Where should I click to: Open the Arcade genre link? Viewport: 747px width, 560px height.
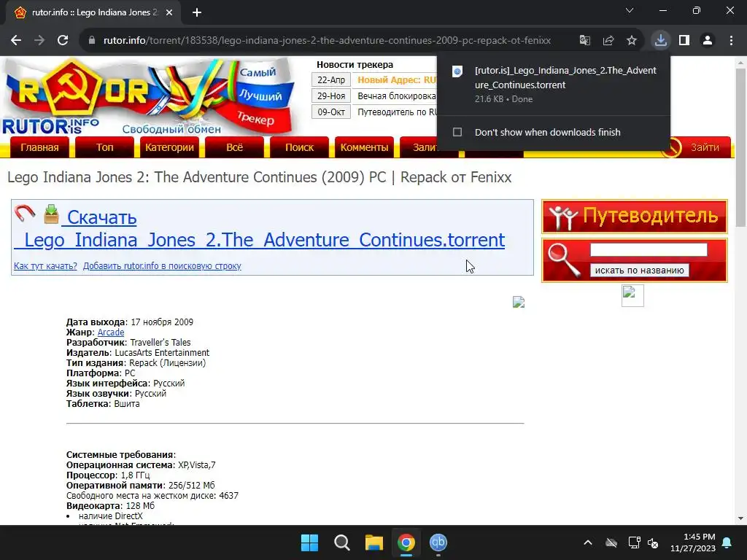[x=111, y=332]
